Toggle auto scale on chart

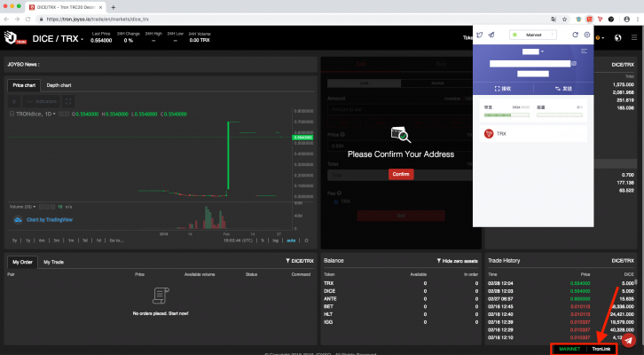[291, 241]
